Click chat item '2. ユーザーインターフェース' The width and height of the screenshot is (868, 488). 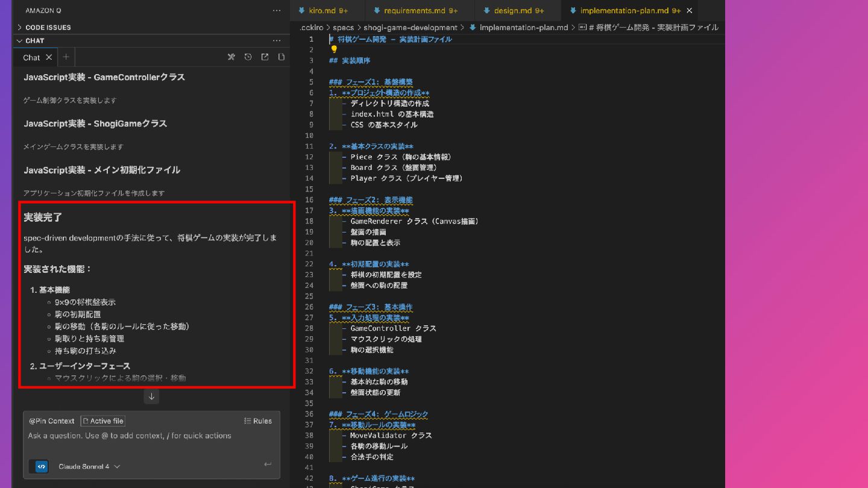[x=80, y=366]
